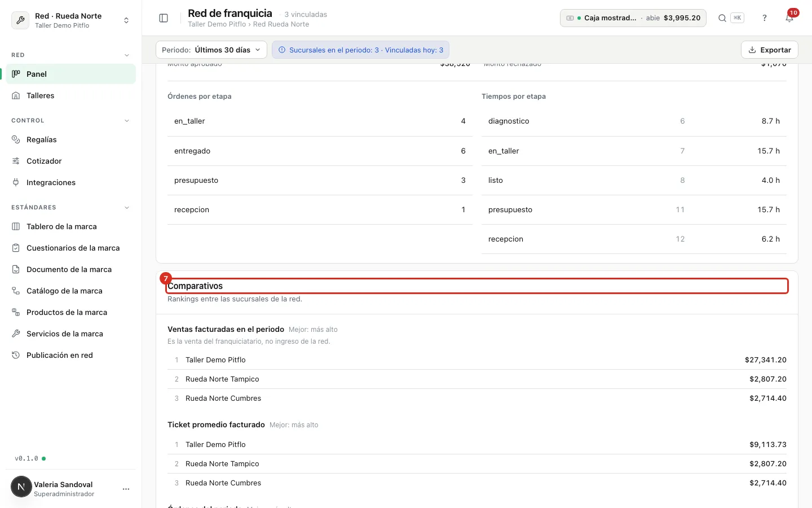Click the Integraciones plug icon

point(16,182)
